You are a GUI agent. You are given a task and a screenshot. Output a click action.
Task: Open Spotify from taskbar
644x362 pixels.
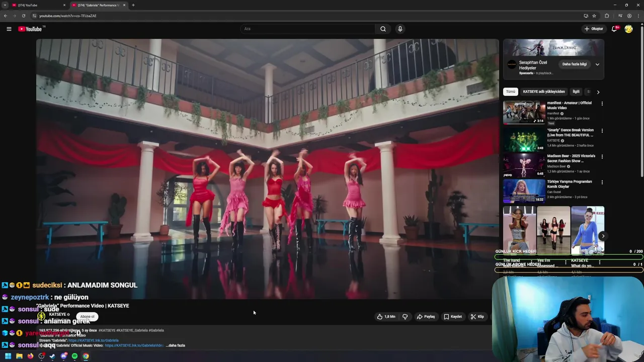click(74, 356)
